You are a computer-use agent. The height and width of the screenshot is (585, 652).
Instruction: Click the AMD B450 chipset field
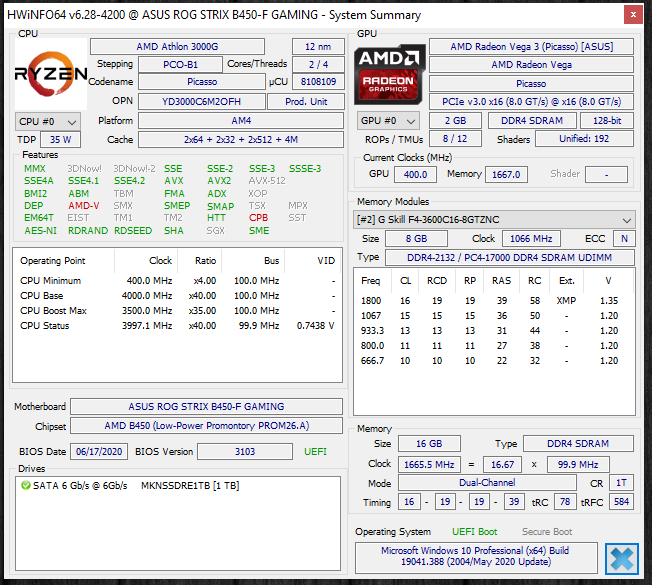tap(206, 426)
